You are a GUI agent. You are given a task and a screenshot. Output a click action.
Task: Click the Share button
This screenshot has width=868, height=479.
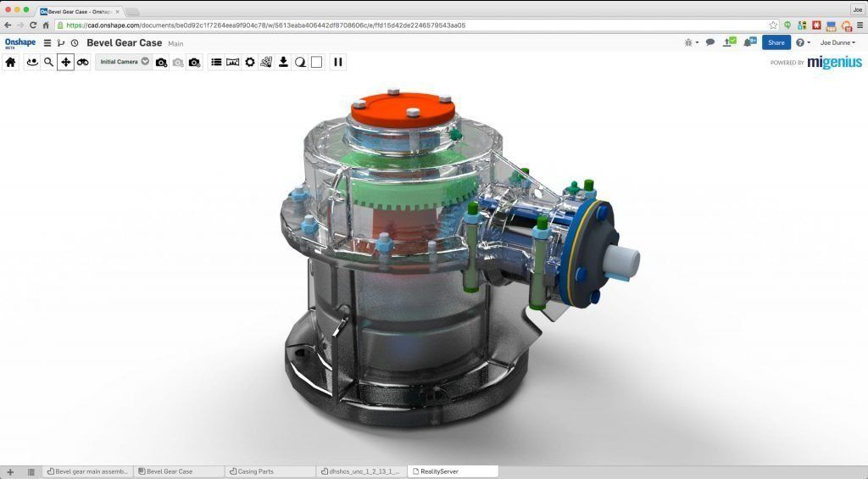click(776, 42)
